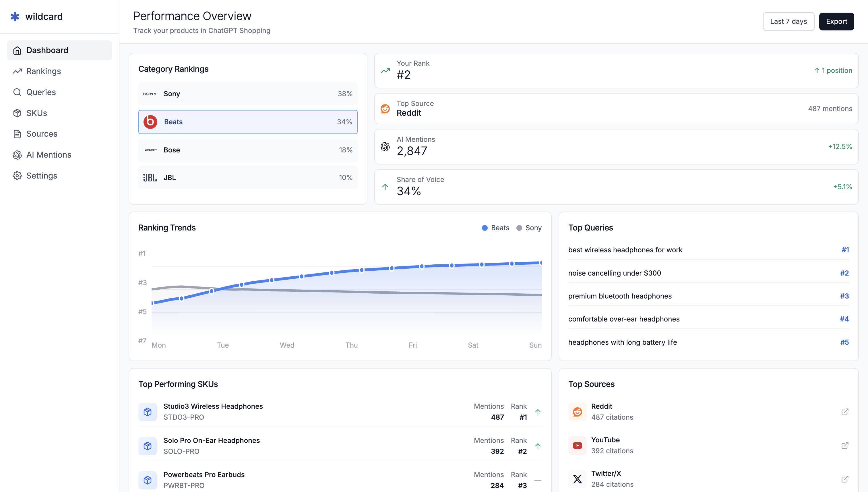The height and width of the screenshot is (492, 868).
Task: Click the Twitter/X icon in Top Sources
Action: [578, 479]
